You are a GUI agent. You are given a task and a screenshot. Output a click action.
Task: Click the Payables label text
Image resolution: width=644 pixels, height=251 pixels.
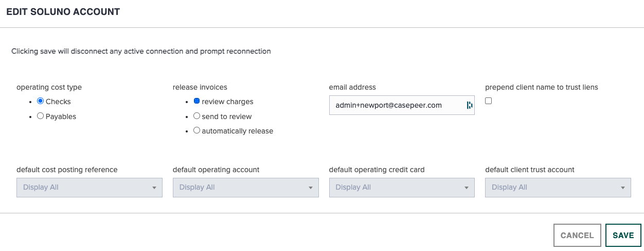[x=61, y=116]
